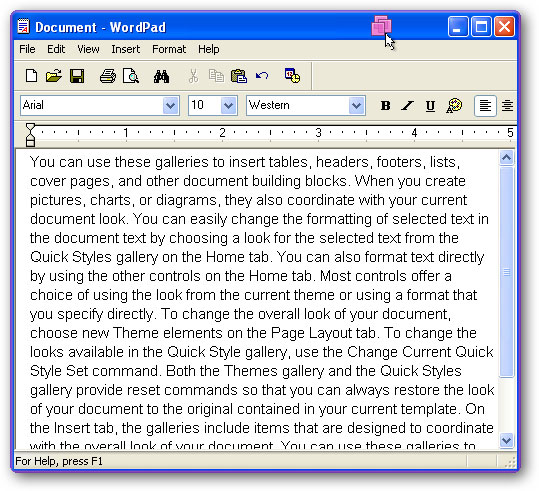
Task: Open the Format menu
Action: point(169,49)
